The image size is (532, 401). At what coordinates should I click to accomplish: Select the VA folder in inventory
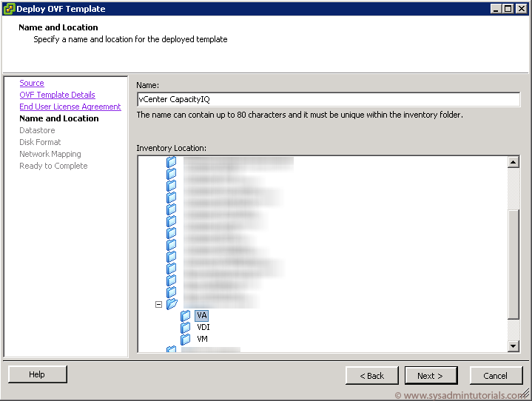point(202,315)
